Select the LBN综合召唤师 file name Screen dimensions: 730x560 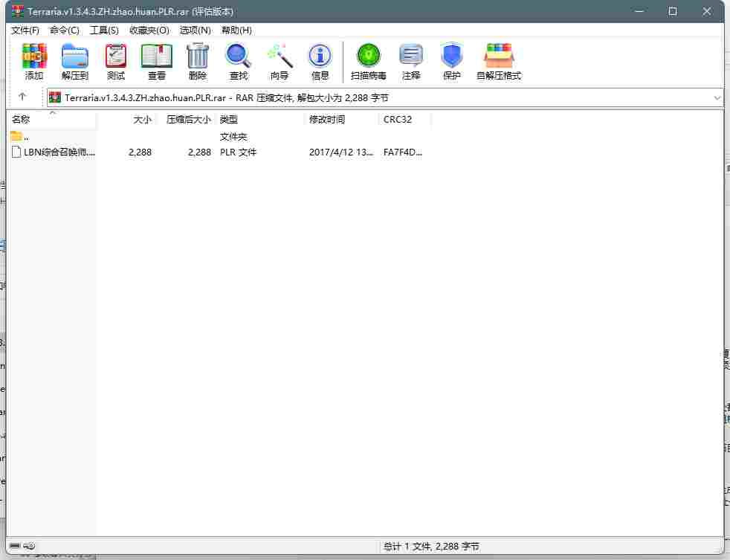coord(59,152)
